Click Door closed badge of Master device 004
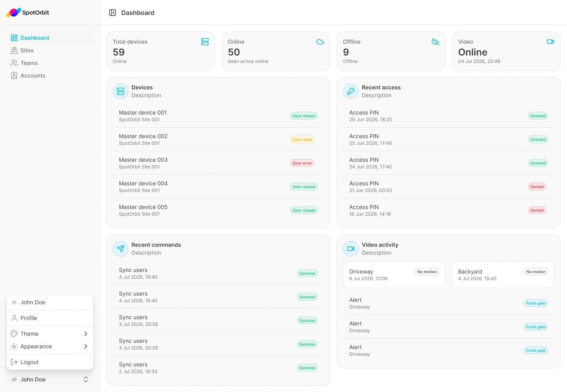Screen dimensions: 567x392 [304, 187]
